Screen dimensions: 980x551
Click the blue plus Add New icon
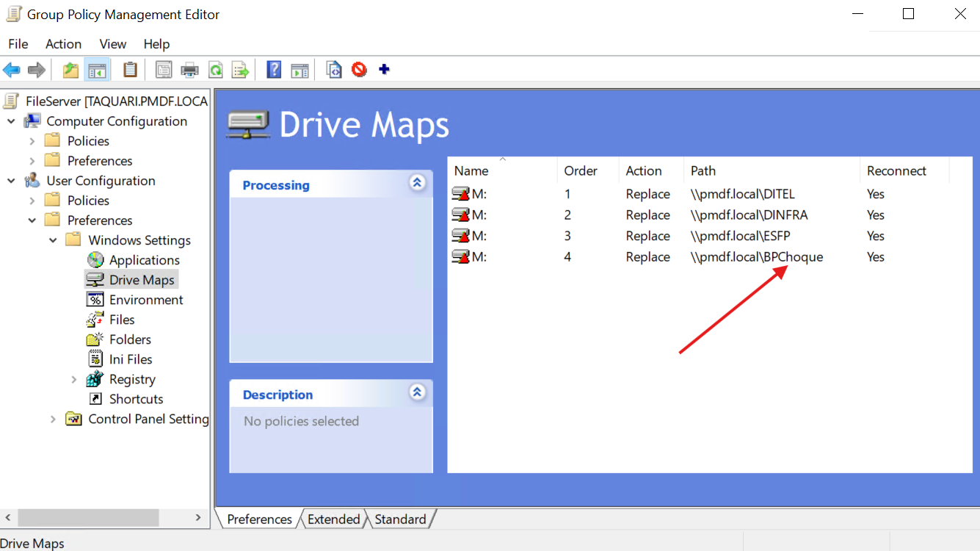pos(384,70)
